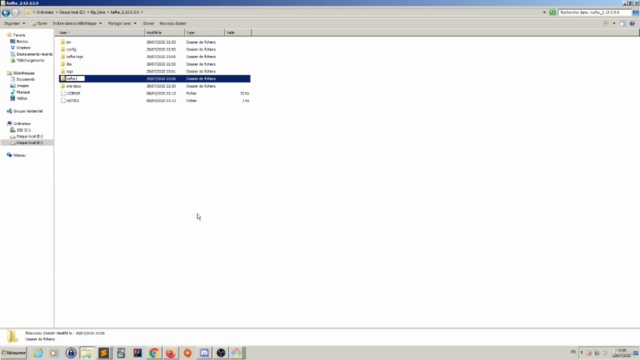Select Disque local (D:) in the tree
Screen dimensions: 640x360
(26, 136)
